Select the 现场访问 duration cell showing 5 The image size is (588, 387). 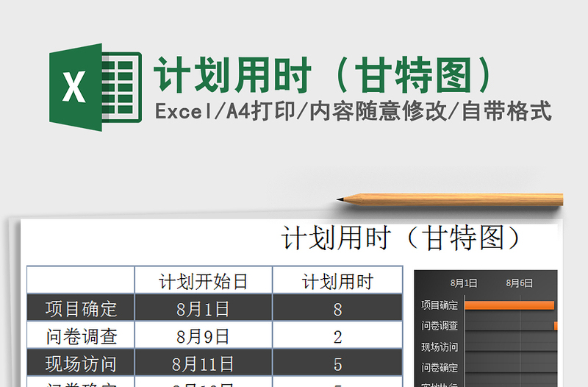tap(337, 362)
